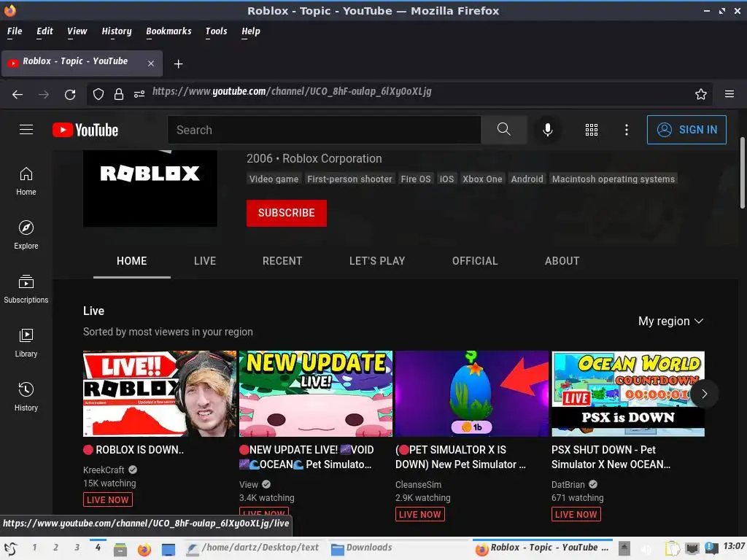Open the Ocean World countdown thumbnail
Image resolution: width=747 pixels, height=560 pixels.
pos(628,394)
